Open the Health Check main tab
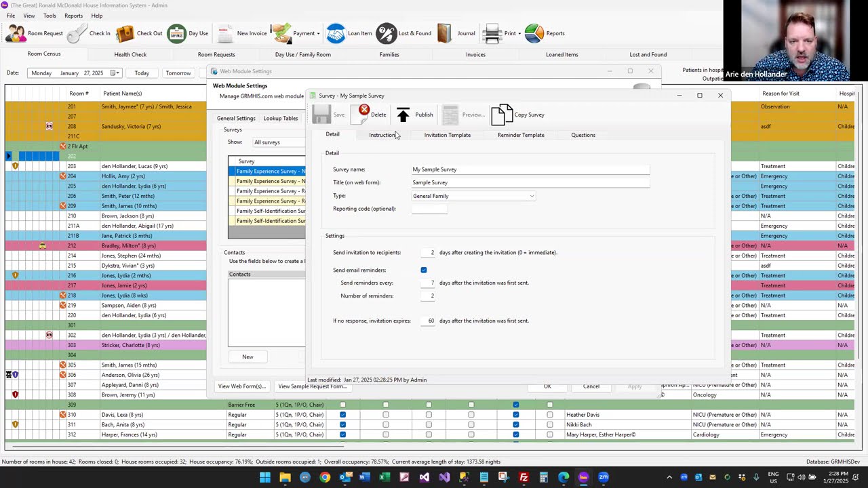This screenshot has height=488, width=868. (x=130, y=54)
